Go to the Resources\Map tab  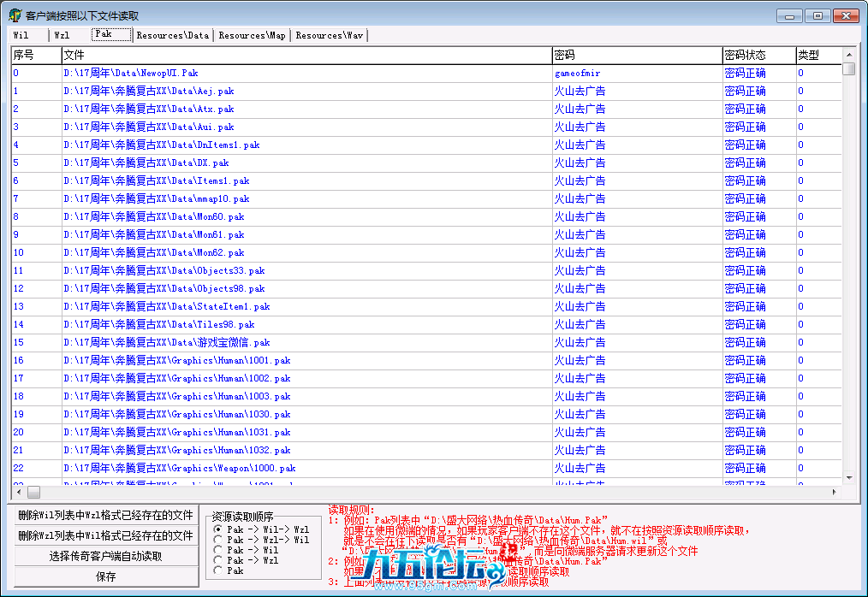point(252,35)
